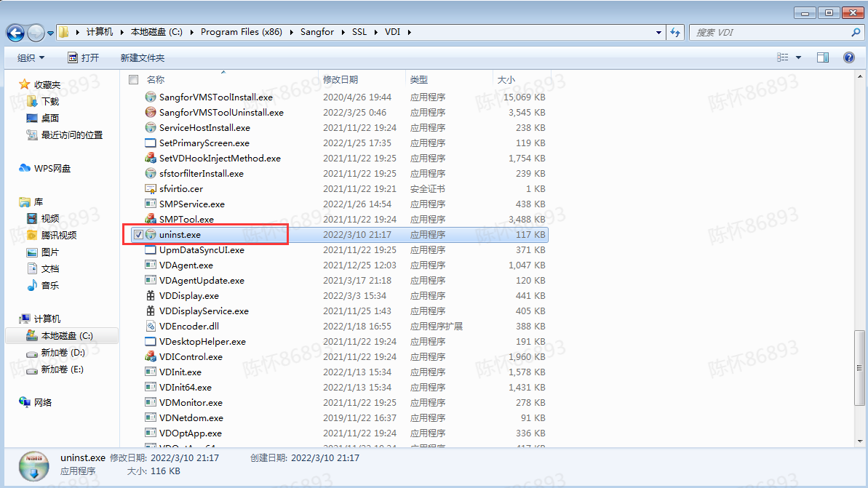Sort by the 名称 column header
Image resolution: width=868 pixels, height=488 pixels.
[x=156, y=80]
